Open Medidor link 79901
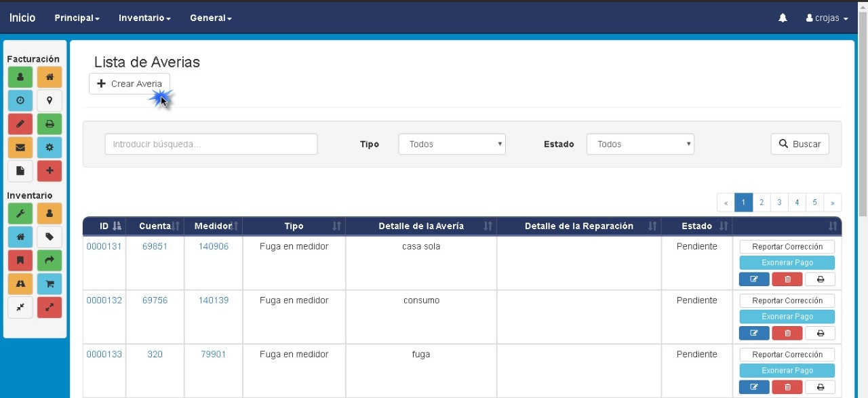Image resolution: width=868 pixels, height=398 pixels. 213,354
